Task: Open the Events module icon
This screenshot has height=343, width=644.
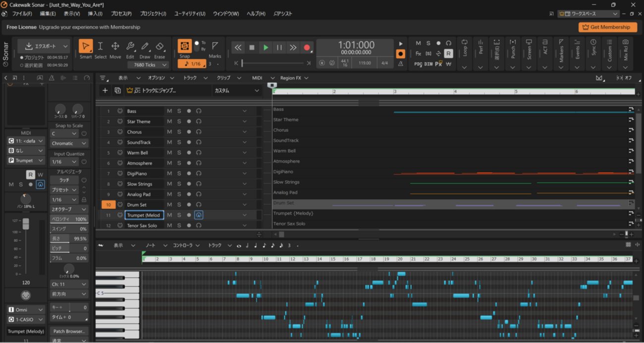Action: [x=577, y=43]
